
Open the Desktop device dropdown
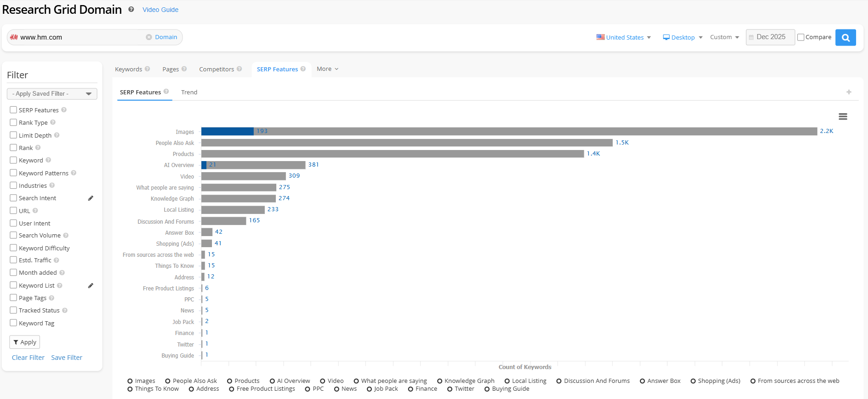[x=682, y=37]
